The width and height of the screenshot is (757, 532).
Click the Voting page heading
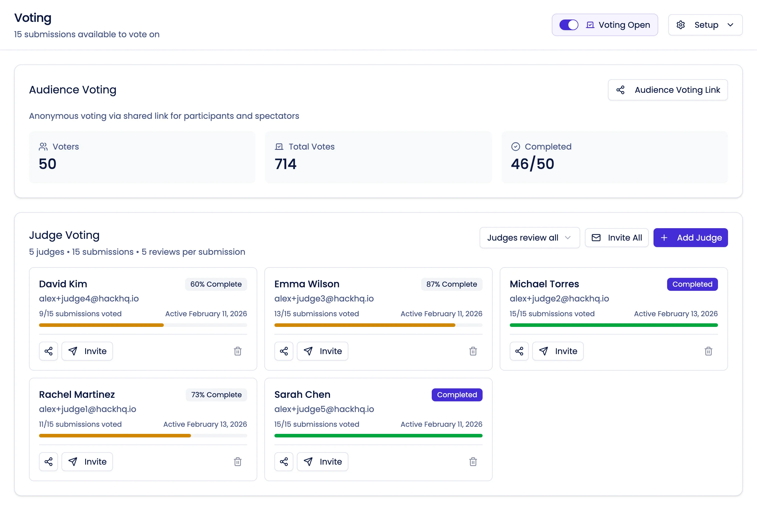(33, 18)
